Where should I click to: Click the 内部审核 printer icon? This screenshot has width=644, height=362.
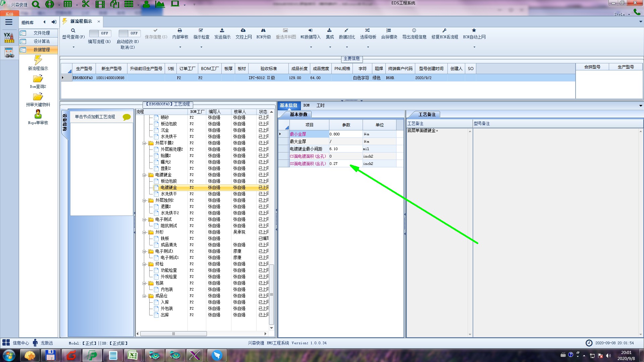pos(180,31)
